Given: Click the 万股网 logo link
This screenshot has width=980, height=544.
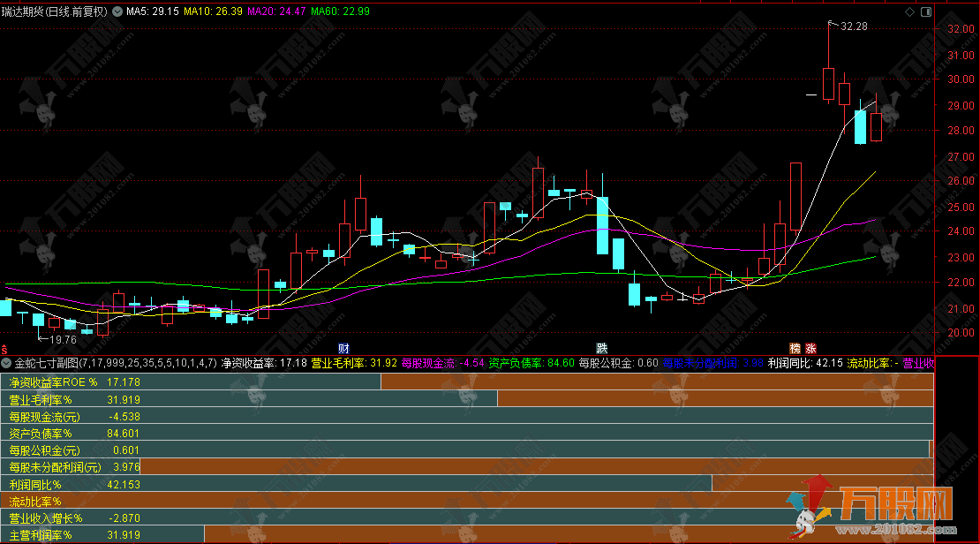Looking at the screenshot, I should click(x=883, y=510).
